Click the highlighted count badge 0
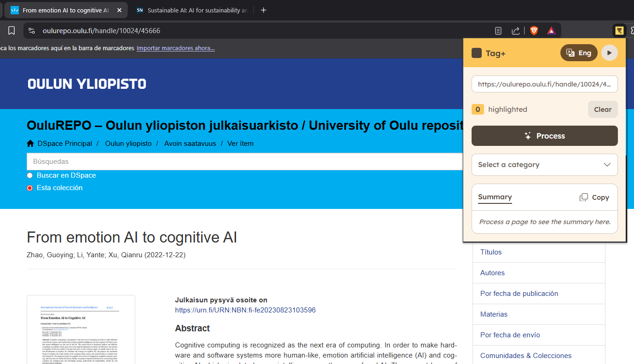This screenshot has height=364, width=634. click(x=478, y=110)
